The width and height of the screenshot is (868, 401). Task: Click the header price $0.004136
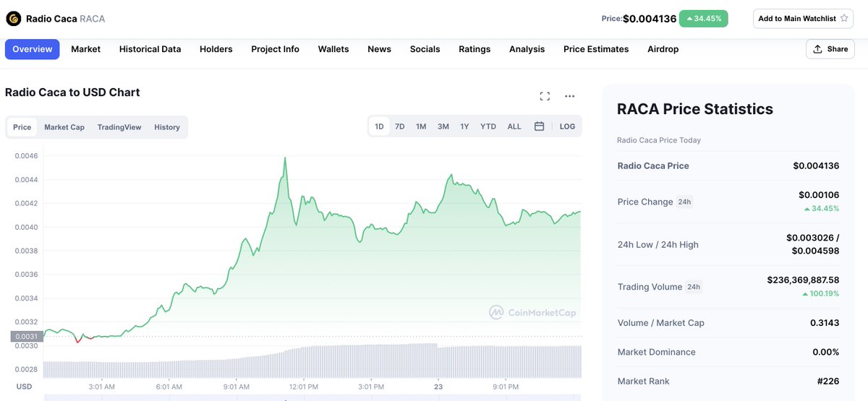(x=649, y=18)
